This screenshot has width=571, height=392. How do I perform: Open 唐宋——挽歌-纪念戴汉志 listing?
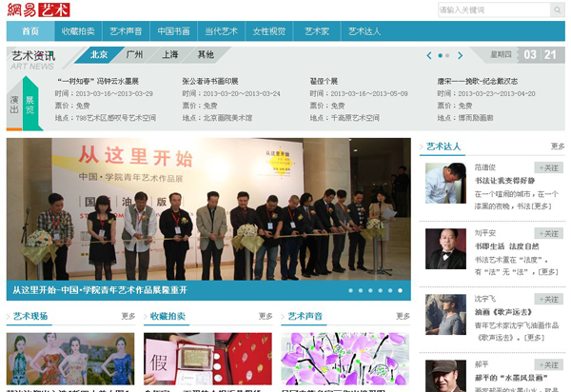coord(478,81)
